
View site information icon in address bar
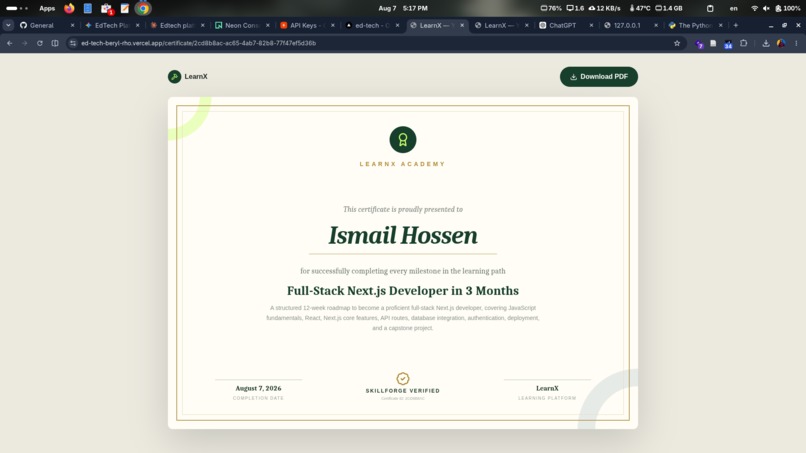(73, 43)
